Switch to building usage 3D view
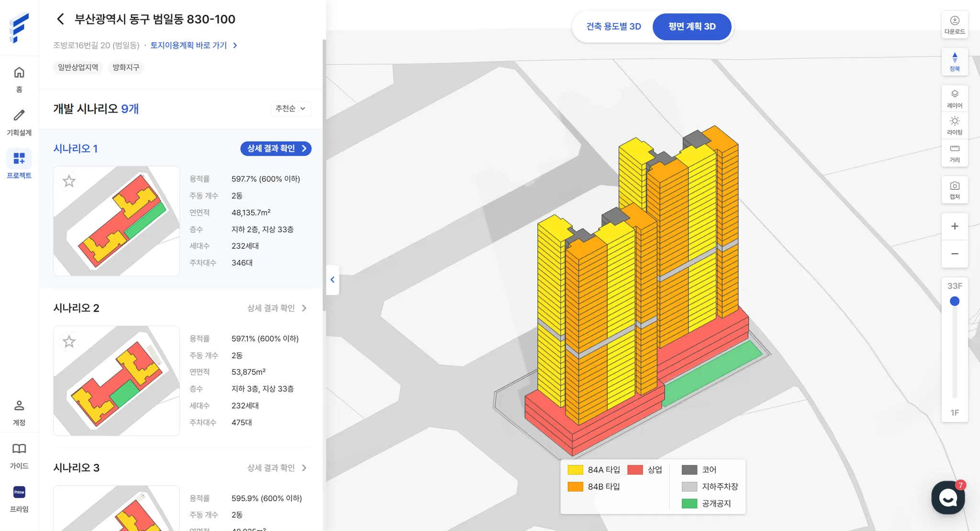The width and height of the screenshot is (980, 531). coord(613,27)
